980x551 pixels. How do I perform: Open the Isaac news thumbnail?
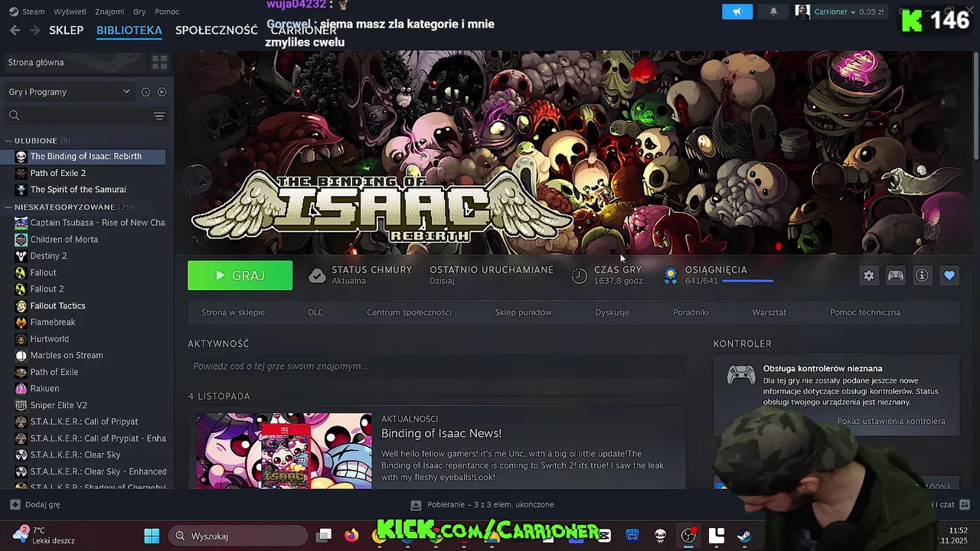click(284, 451)
